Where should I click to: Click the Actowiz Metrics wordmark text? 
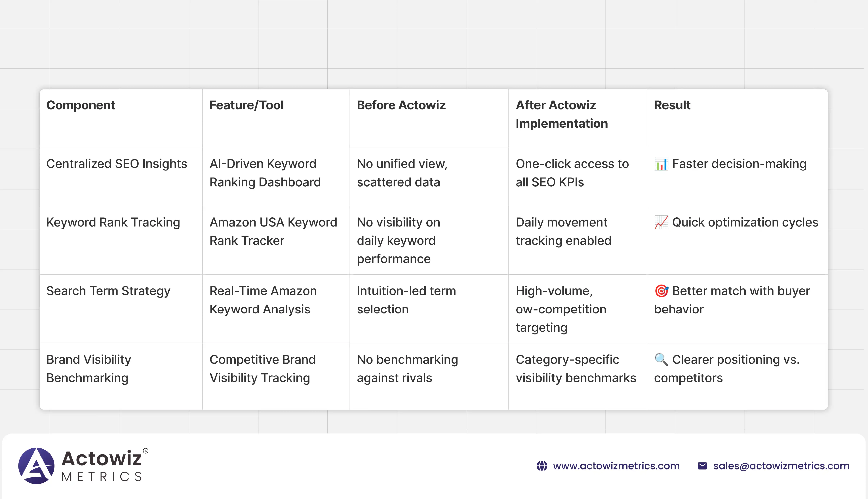pyautogui.click(x=102, y=466)
